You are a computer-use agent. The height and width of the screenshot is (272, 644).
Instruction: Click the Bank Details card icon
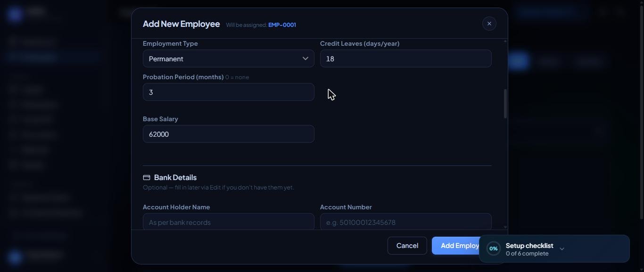click(147, 178)
